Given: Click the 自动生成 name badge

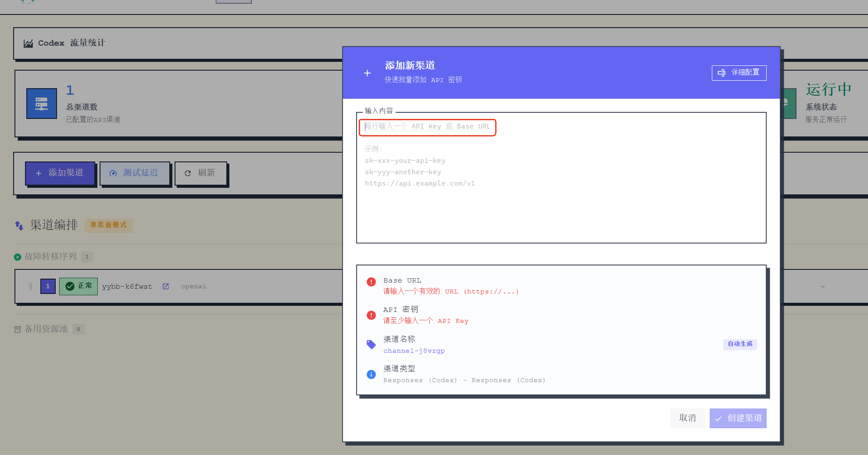Looking at the screenshot, I should [740, 344].
